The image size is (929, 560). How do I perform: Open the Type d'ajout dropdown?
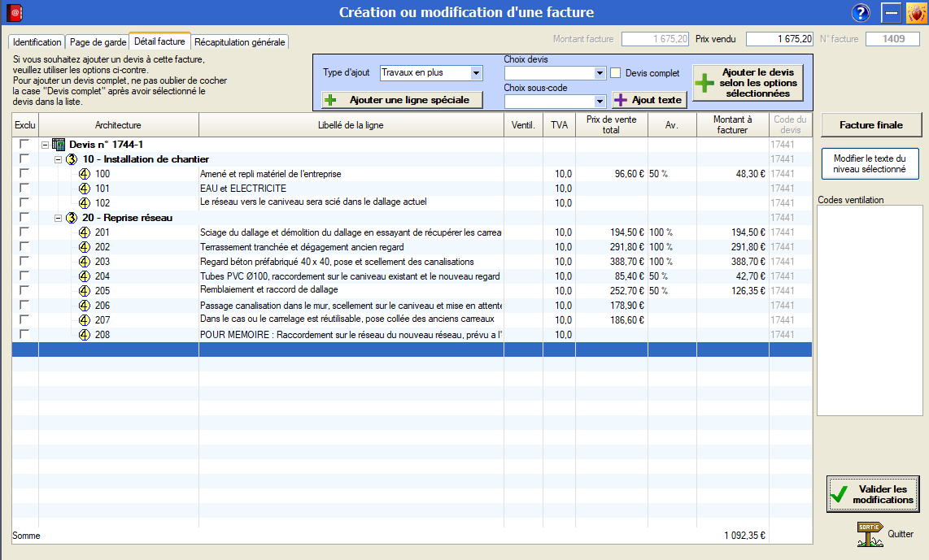point(476,73)
